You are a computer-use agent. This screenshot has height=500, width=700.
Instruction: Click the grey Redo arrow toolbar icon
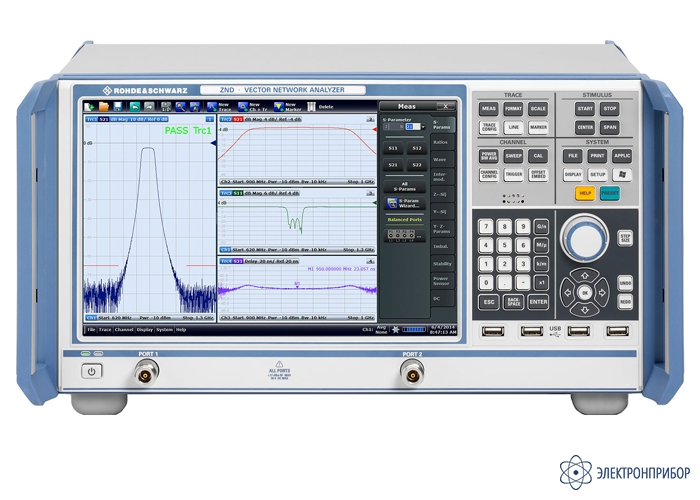pyautogui.click(x=149, y=106)
